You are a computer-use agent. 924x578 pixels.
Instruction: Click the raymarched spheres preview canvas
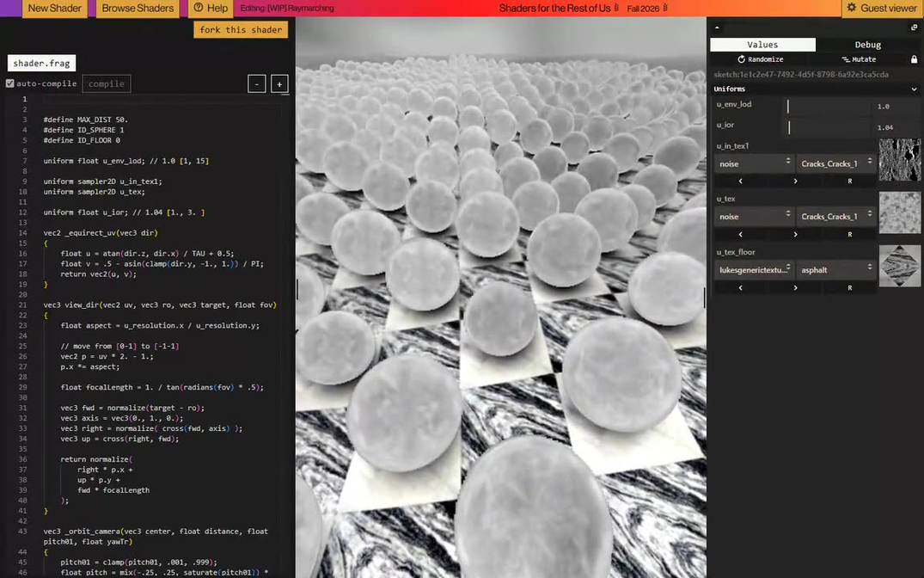click(x=501, y=298)
